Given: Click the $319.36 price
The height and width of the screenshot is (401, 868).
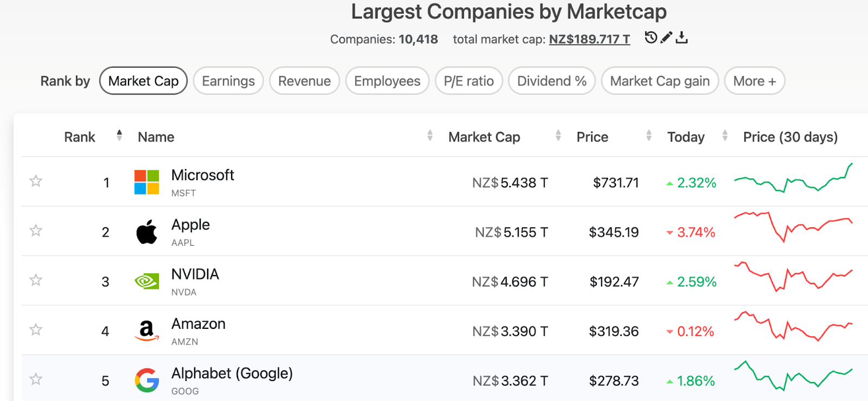Looking at the screenshot, I should (614, 331).
